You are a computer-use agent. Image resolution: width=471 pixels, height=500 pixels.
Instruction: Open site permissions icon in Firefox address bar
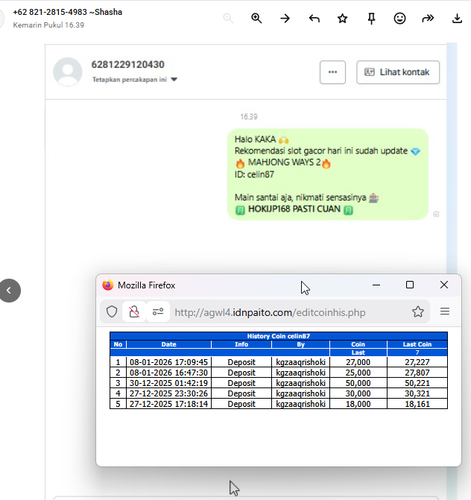[x=158, y=312]
